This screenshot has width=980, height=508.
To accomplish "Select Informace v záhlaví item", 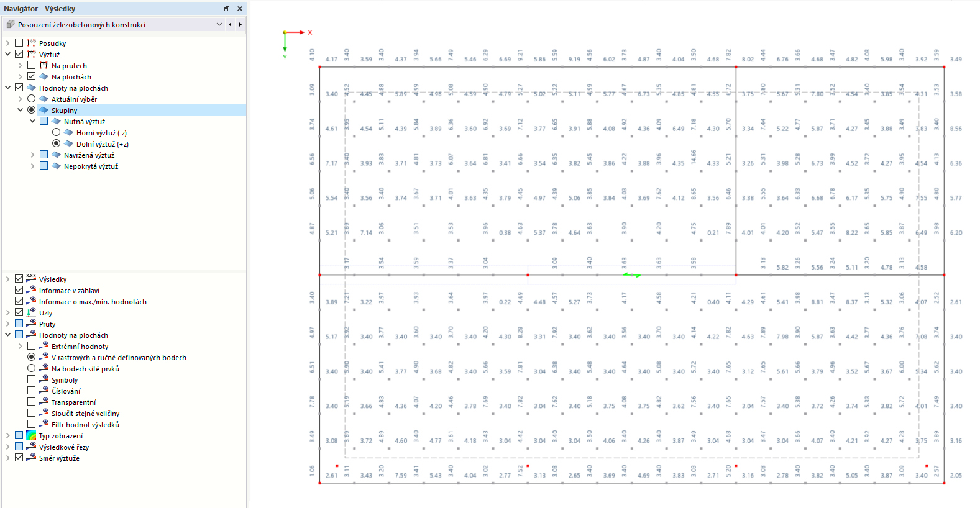I will click(69, 291).
